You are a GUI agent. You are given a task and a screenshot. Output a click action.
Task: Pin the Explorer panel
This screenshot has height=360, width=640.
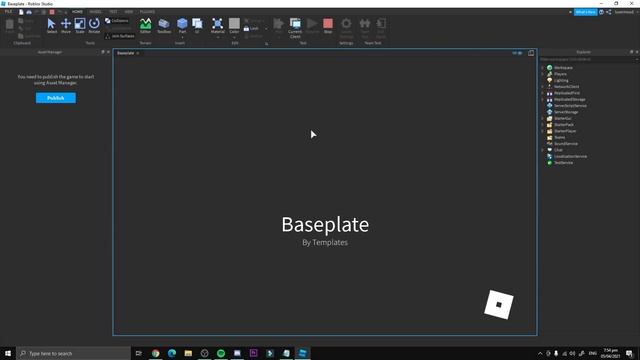tap(631, 52)
